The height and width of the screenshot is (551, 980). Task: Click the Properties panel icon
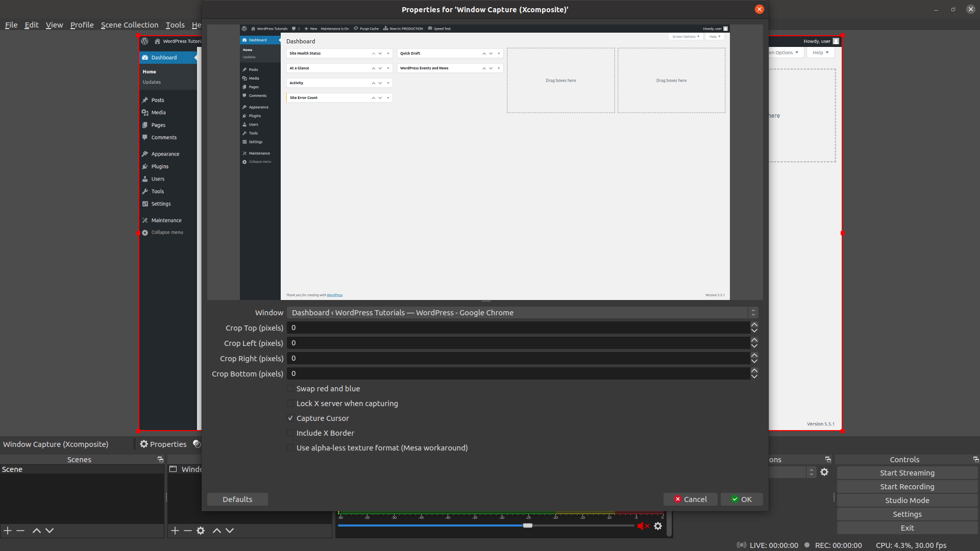(143, 444)
